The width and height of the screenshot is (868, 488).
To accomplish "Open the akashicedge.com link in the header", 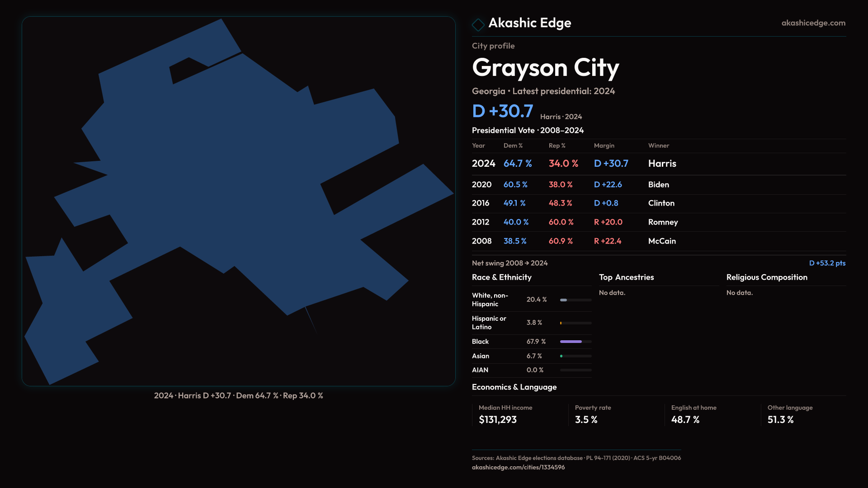I will click(x=813, y=23).
